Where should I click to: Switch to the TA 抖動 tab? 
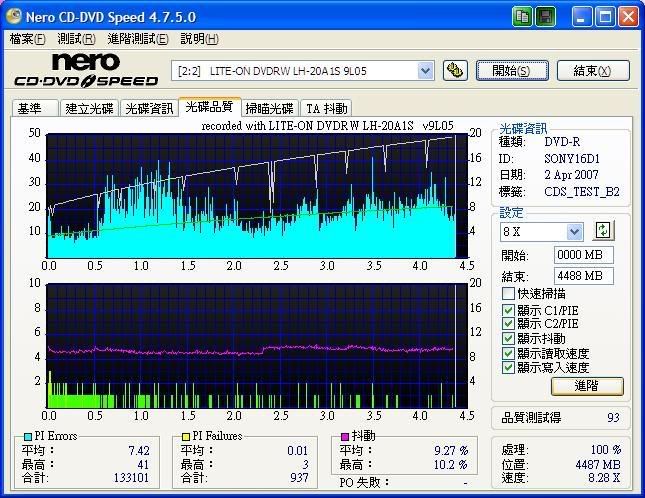coord(326,109)
